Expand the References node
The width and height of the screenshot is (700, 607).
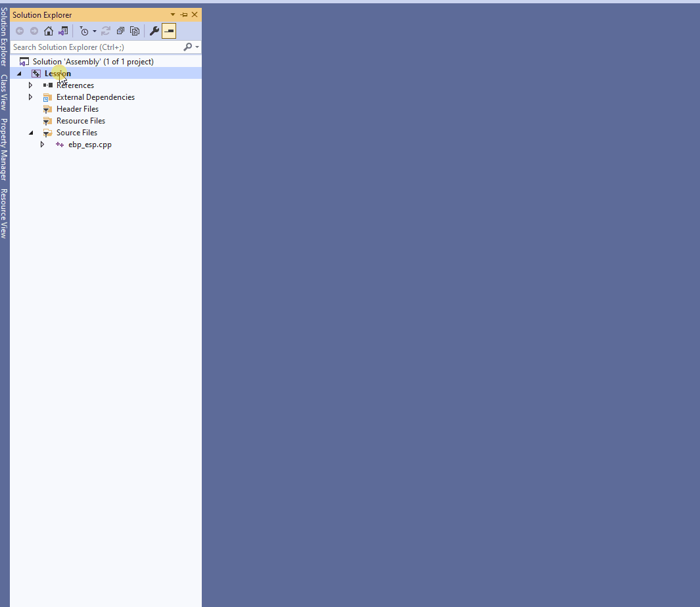click(30, 85)
